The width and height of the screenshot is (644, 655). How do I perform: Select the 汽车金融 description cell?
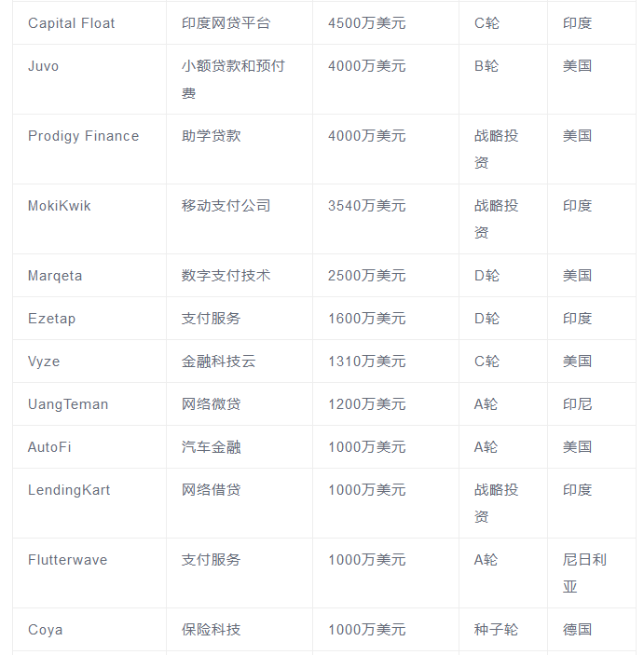211,447
